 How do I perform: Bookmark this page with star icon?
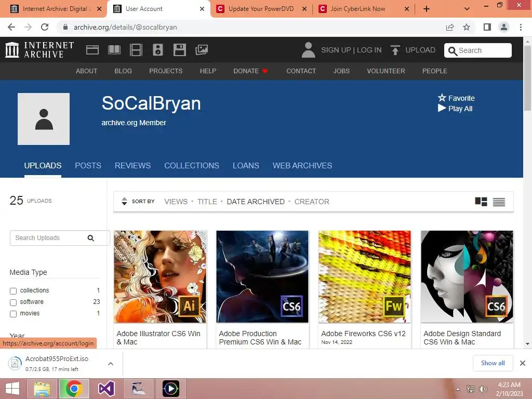[x=467, y=27]
